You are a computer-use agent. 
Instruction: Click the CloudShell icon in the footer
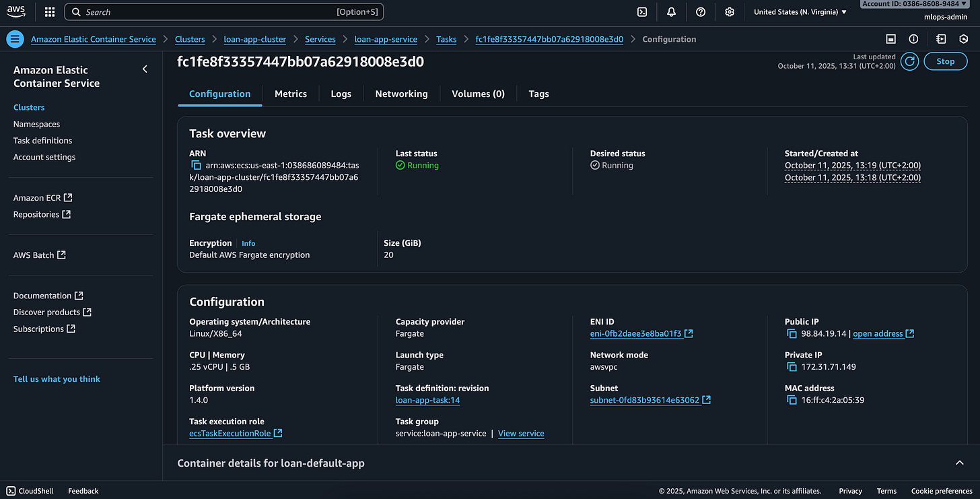(10, 491)
